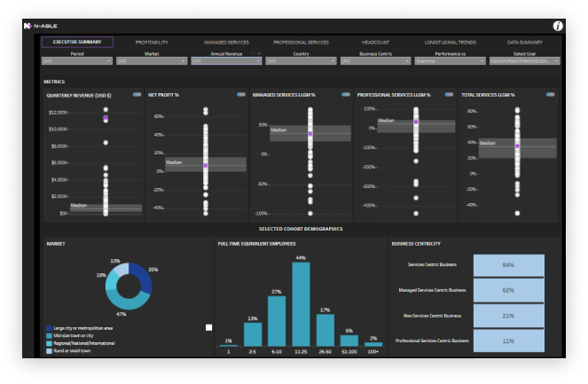Click the purple marker in Quarterly Revenue chart
Screen dimensions: 588x384
pyautogui.click(x=106, y=118)
